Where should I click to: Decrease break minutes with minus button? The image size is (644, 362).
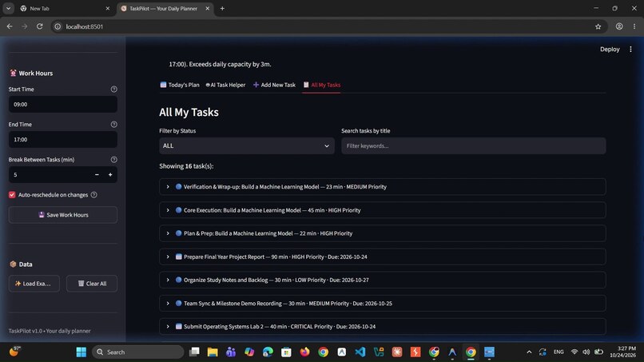(x=97, y=175)
